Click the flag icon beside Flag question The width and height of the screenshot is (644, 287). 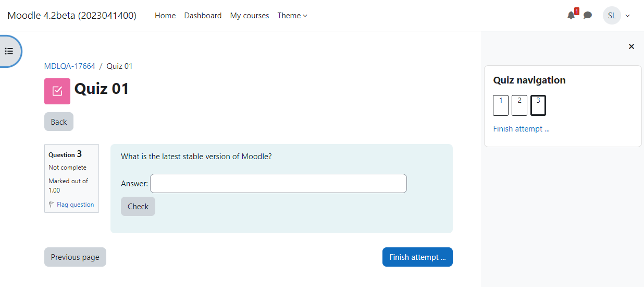click(x=52, y=205)
